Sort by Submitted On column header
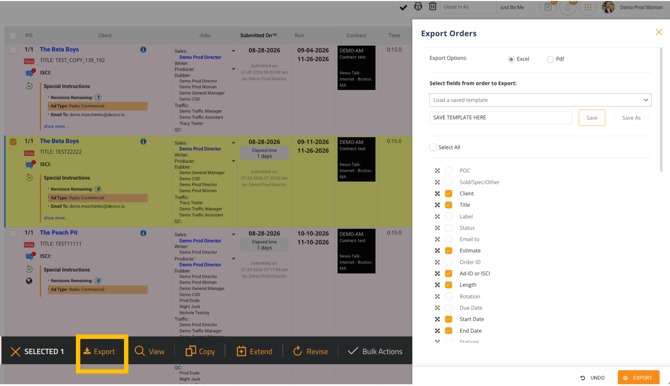This screenshot has height=386, width=670. [258, 35]
